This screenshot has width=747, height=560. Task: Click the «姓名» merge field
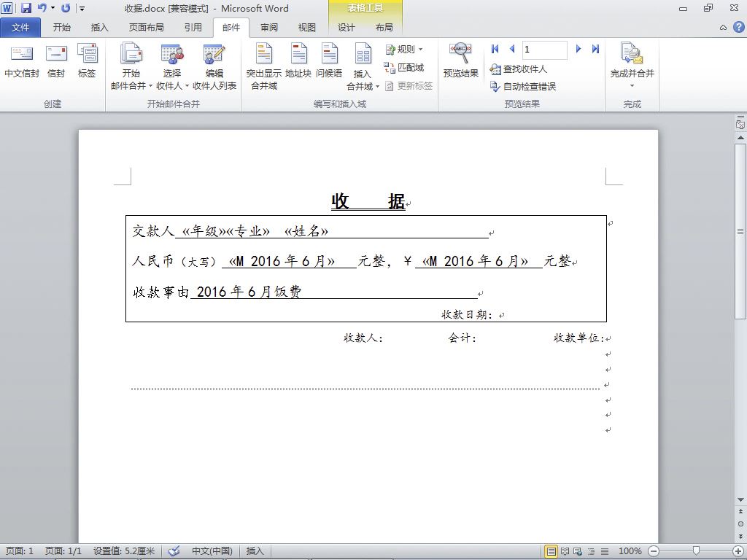click(306, 231)
